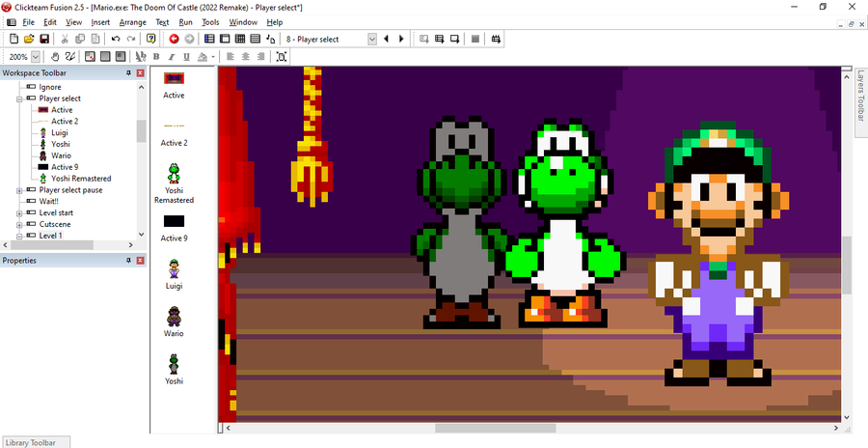
Task: Paste with the clipboard Paste icon
Action: pos(95,39)
